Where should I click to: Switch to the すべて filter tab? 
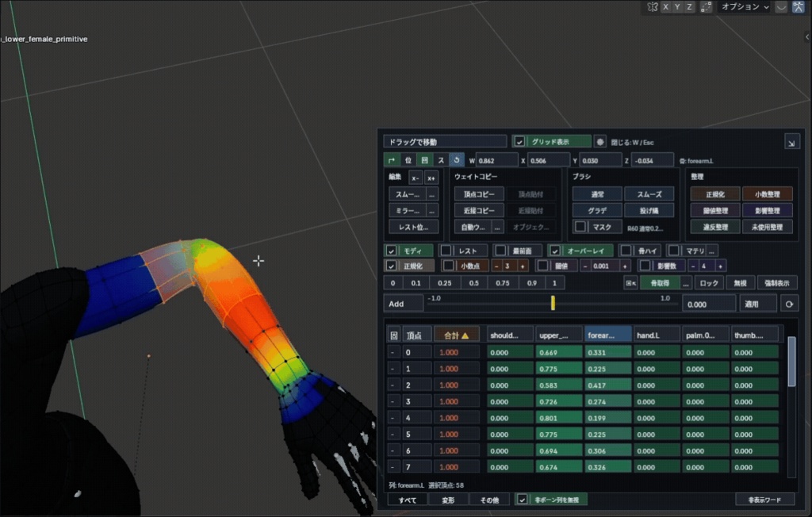coord(408,500)
